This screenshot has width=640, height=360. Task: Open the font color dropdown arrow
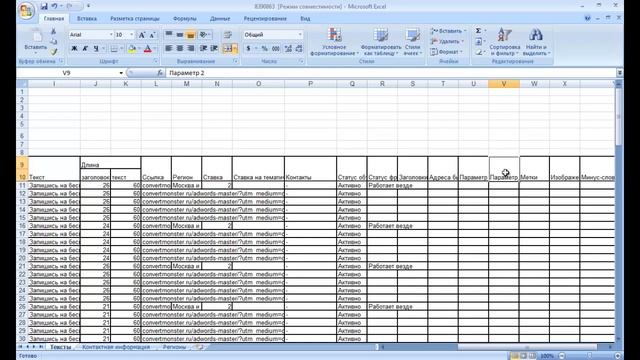click(155, 49)
